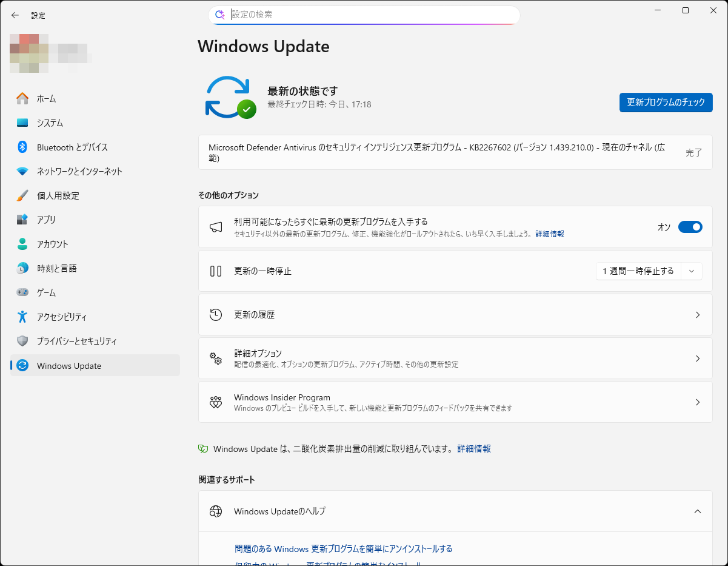Image resolution: width=728 pixels, height=566 pixels.
Task: Expand the 詳細オプション section
Action: (455, 359)
